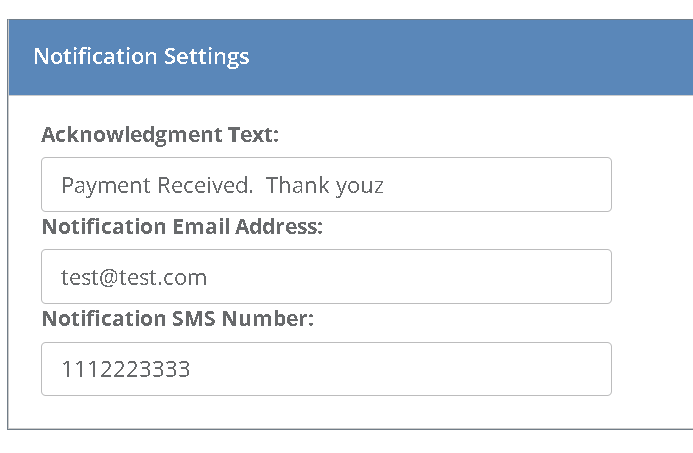
Task: Click the "Notification Email Address:" label
Action: [182, 227]
